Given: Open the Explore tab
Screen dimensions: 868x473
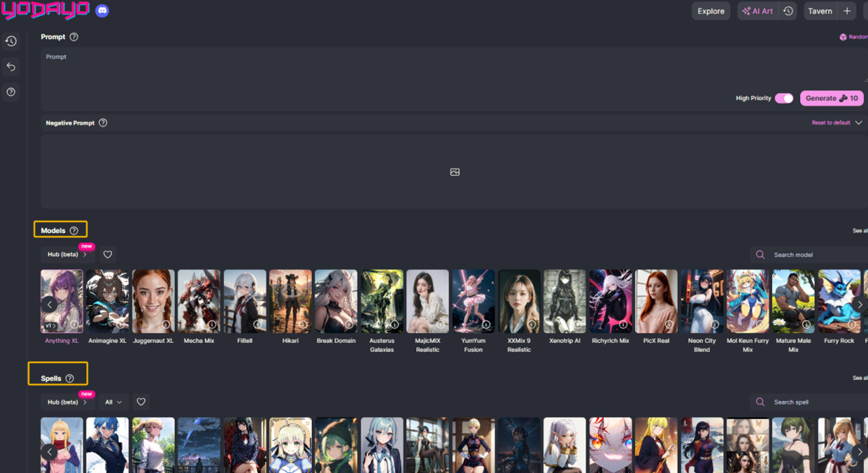Looking at the screenshot, I should click(x=710, y=11).
